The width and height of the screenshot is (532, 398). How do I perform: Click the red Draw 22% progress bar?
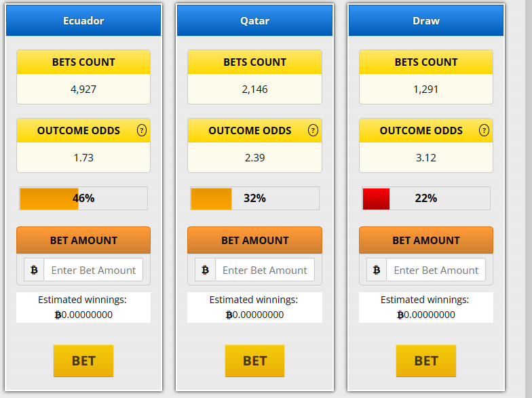click(426, 199)
